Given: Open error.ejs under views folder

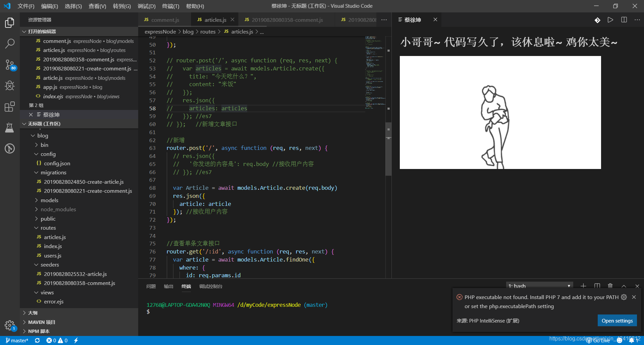Looking at the screenshot, I should [x=79, y=301].
